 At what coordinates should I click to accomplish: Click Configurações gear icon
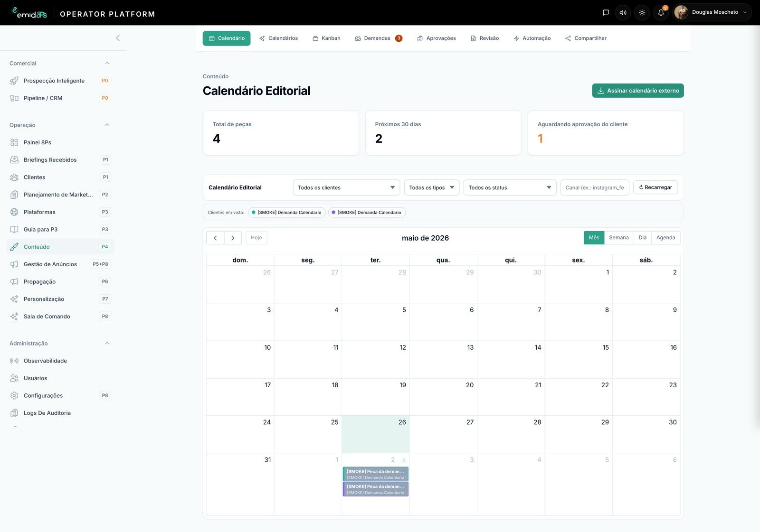tap(14, 395)
